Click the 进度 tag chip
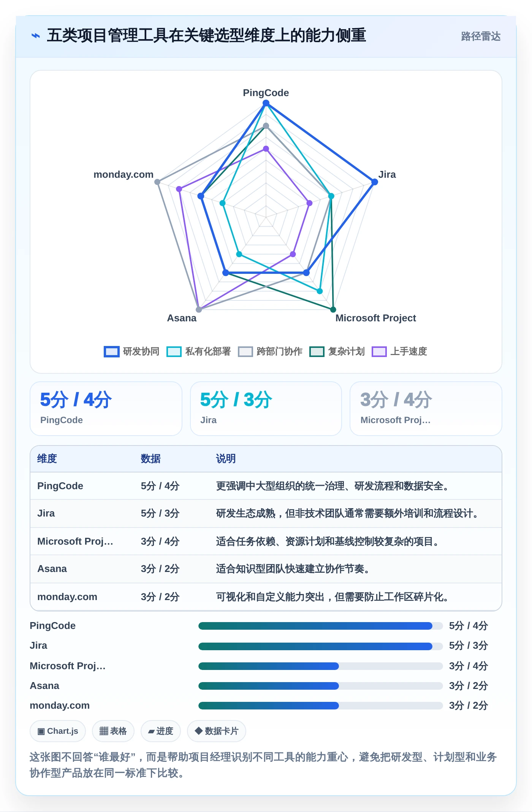The width and height of the screenshot is (532, 812). coord(161,731)
